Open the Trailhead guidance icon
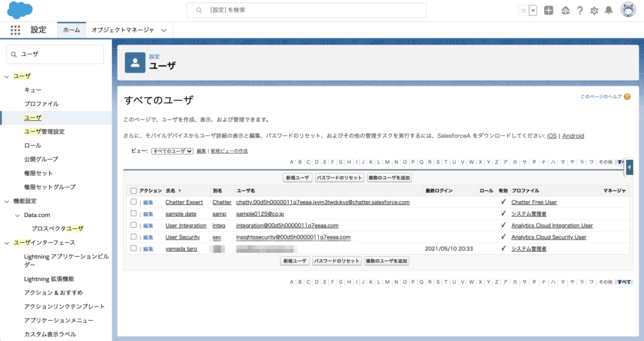 565,11
